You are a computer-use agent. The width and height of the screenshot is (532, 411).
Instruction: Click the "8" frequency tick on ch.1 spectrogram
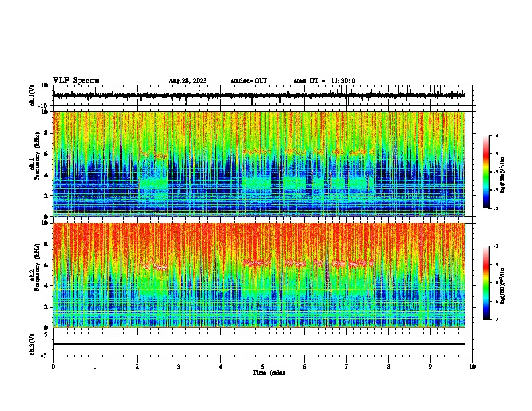click(x=47, y=133)
